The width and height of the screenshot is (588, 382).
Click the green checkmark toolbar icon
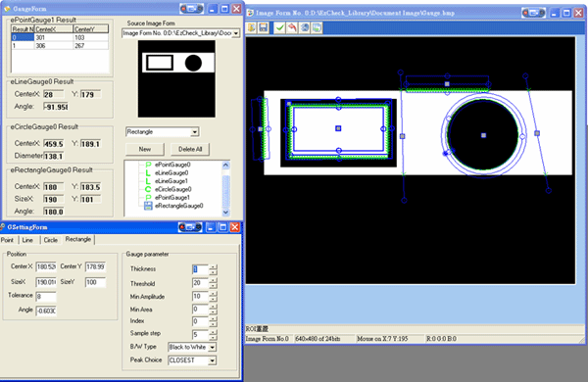[x=279, y=27]
